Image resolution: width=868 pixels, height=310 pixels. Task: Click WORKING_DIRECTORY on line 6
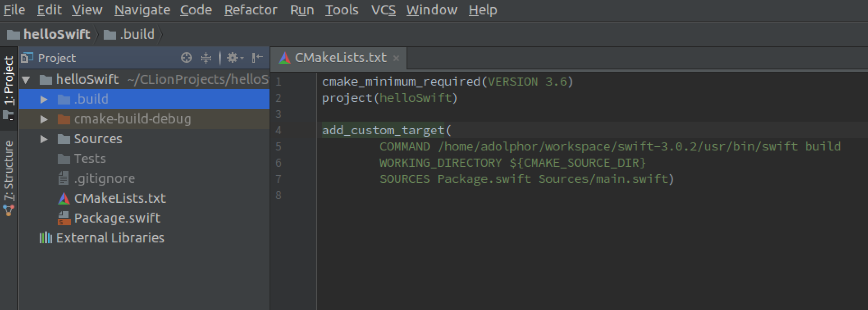441,163
